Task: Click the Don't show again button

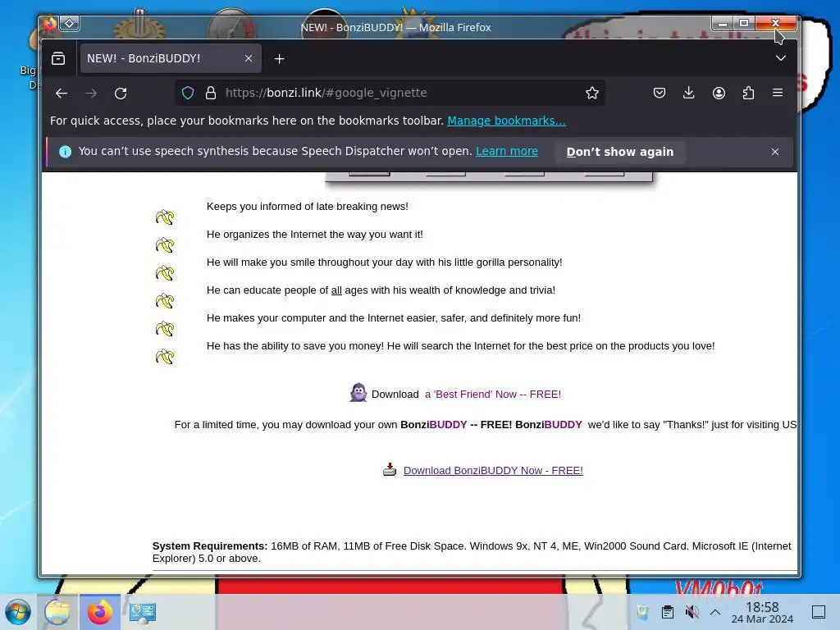Action: pyautogui.click(x=620, y=152)
